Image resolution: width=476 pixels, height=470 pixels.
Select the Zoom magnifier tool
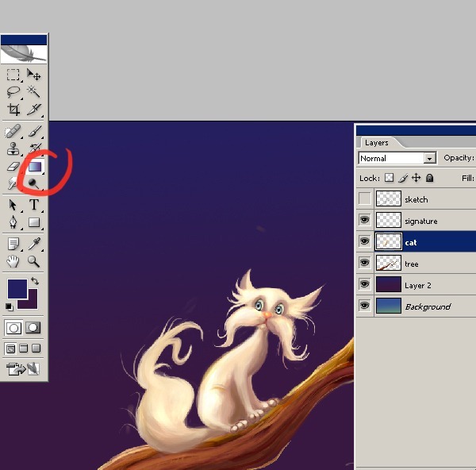(34, 261)
